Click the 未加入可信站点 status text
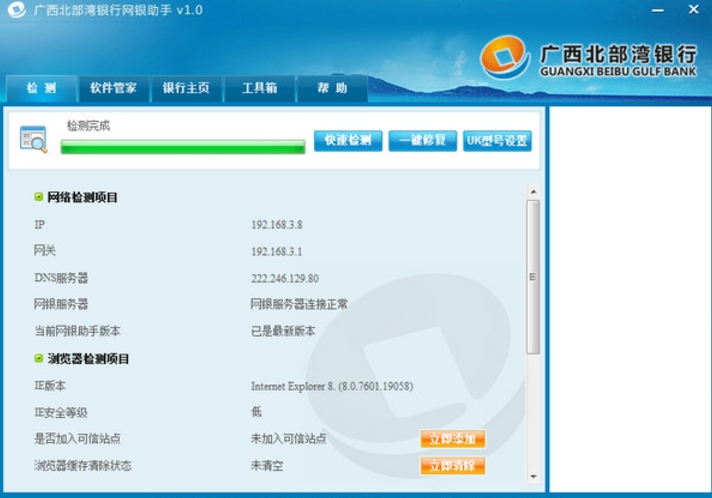 pos(288,439)
